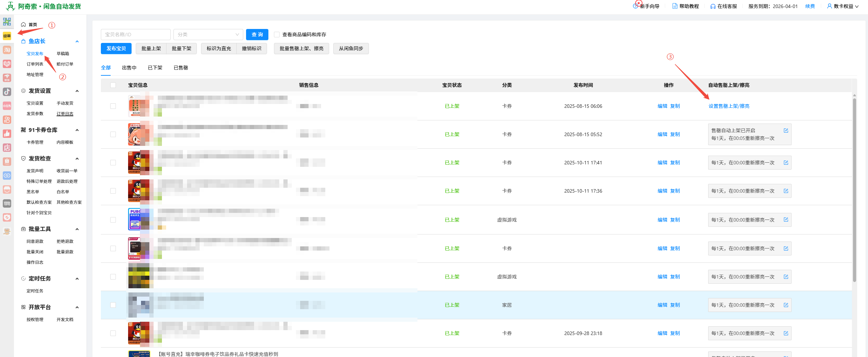Open the Shopee platform icon in sidebar
868x357 pixels.
(x=7, y=162)
